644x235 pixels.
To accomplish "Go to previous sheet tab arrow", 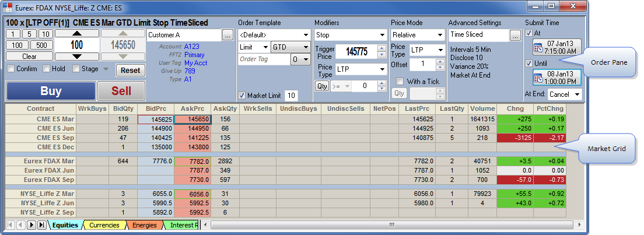I will pos(20,225).
